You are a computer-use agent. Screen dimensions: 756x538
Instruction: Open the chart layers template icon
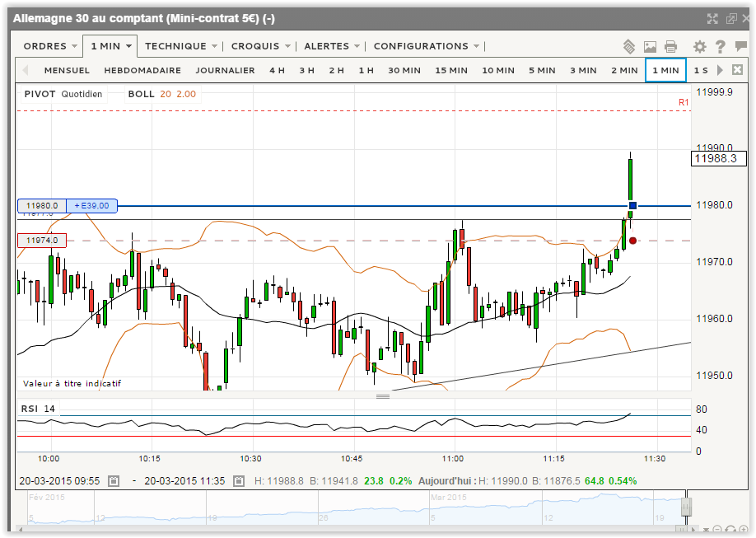point(629,46)
